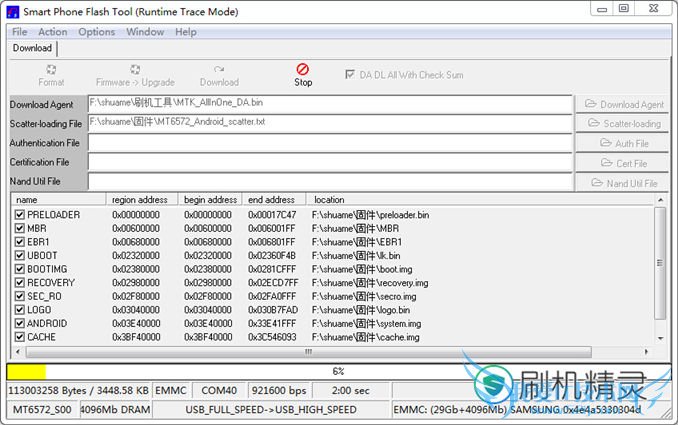Open the Options menu

(x=97, y=32)
